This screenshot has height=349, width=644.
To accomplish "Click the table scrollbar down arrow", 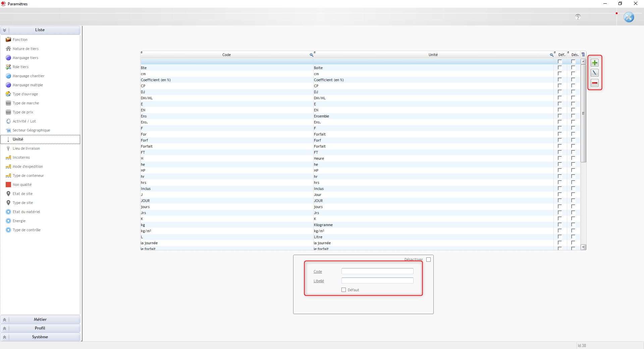I will (x=583, y=247).
